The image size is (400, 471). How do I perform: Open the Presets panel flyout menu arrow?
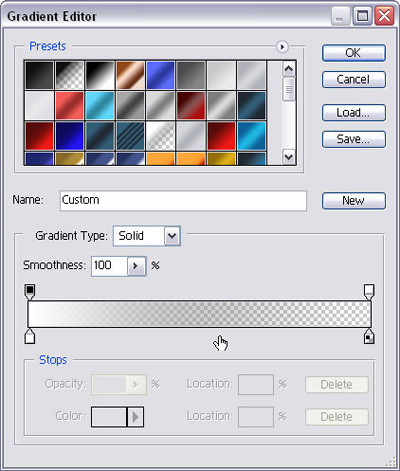(282, 47)
